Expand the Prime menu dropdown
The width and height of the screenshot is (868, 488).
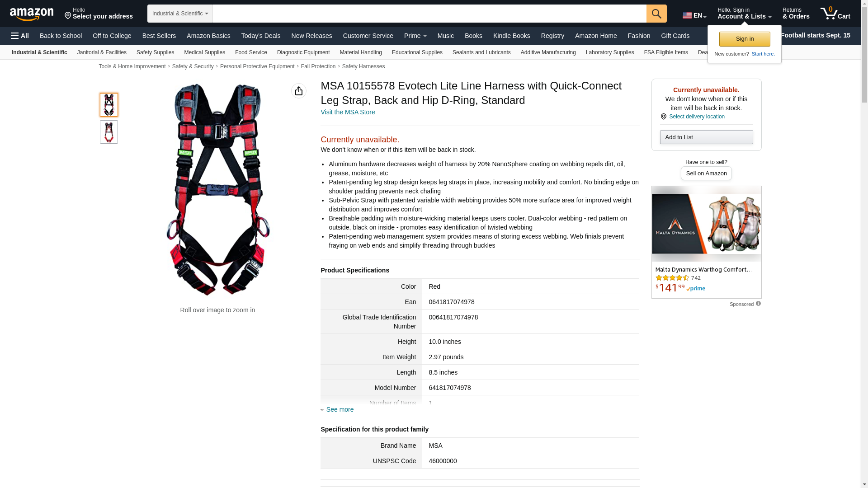415,36
